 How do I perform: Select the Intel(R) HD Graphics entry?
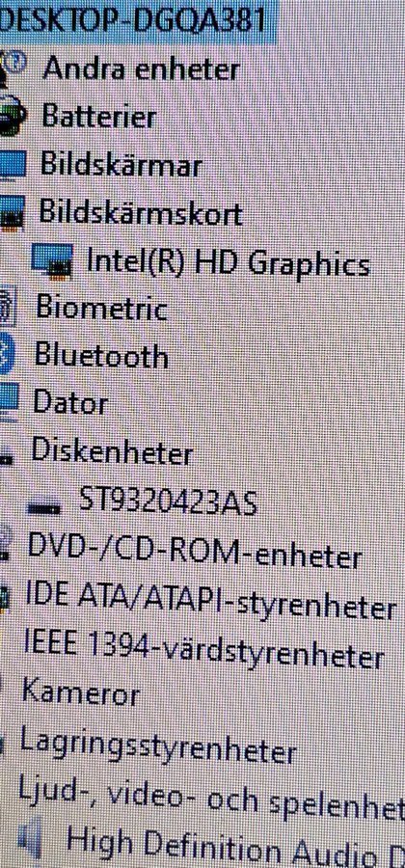coord(228,264)
